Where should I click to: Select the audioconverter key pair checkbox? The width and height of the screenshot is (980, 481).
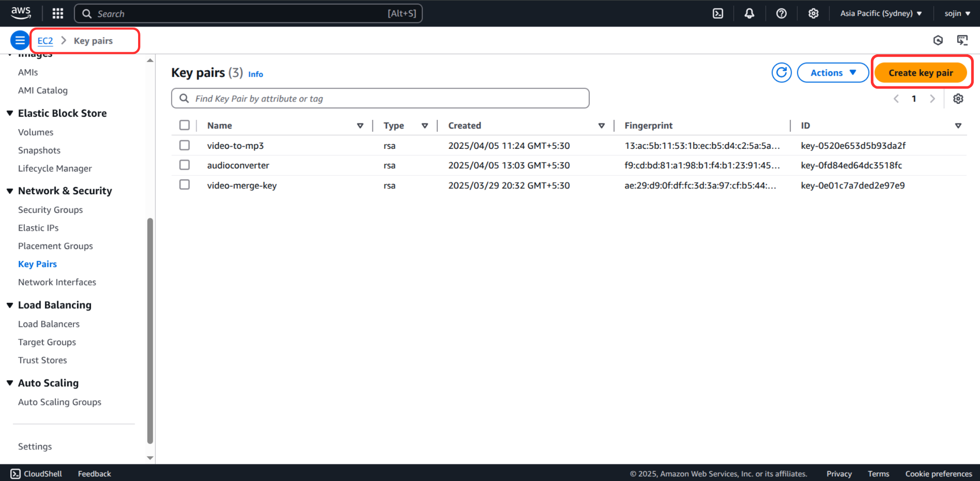(x=184, y=165)
